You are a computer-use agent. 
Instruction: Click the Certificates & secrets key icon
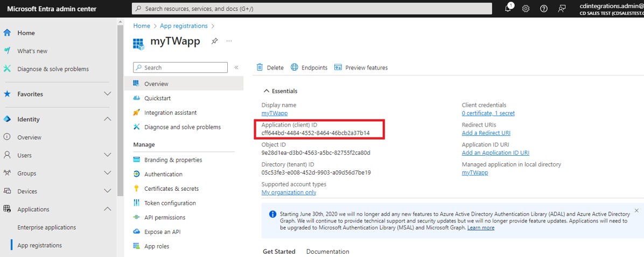pyautogui.click(x=137, y=189)
